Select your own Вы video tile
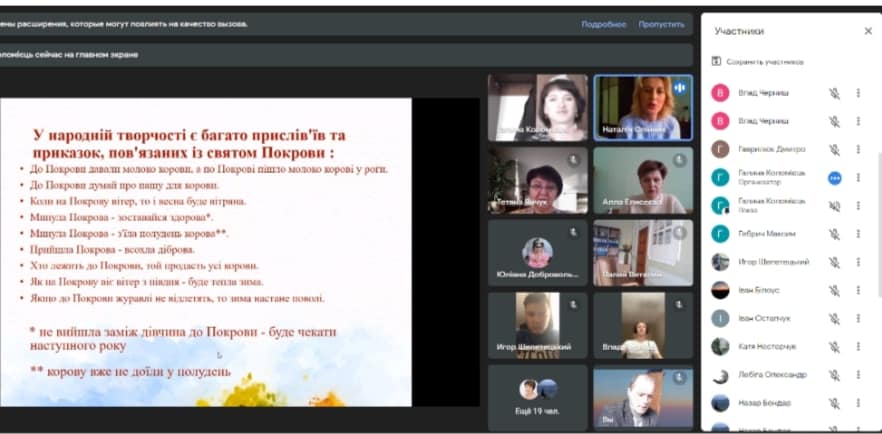This screenshot has width=882, height=434. point(643,398)
